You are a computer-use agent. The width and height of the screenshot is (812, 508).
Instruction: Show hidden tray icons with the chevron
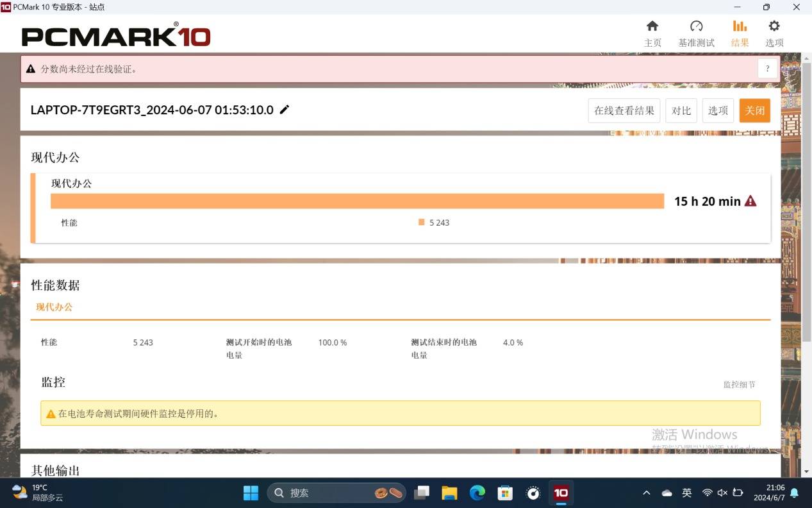[646, 493]
